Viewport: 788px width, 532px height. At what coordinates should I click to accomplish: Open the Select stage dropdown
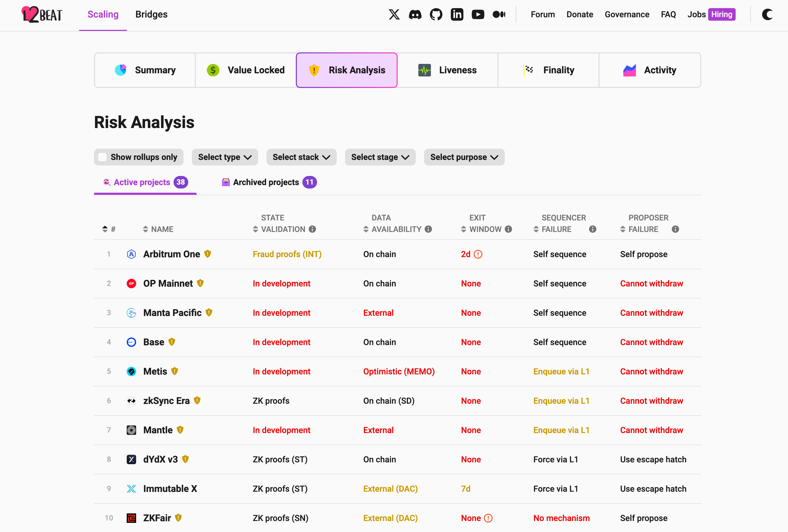[x=380, y=157]
